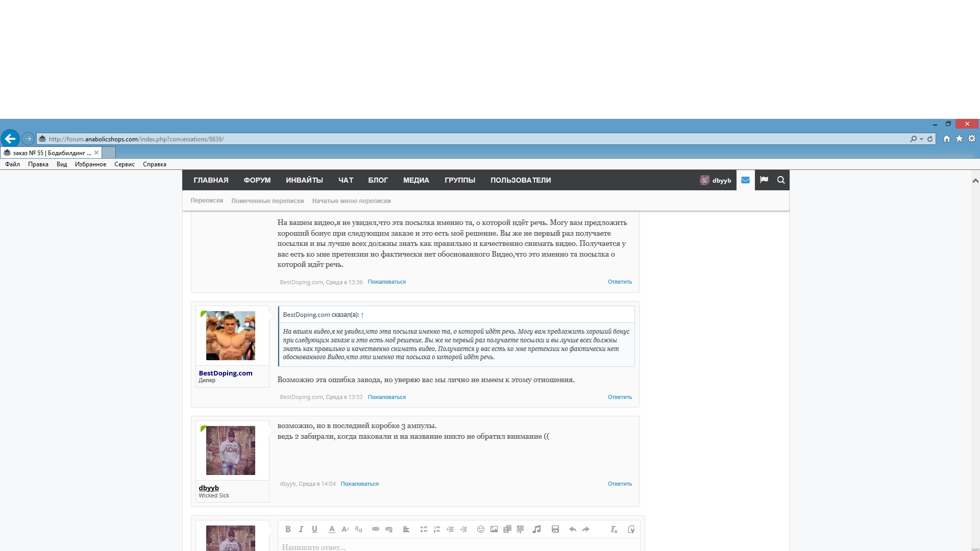
Task: Save draft with floppy disk icon
Action: click(555, 529)
